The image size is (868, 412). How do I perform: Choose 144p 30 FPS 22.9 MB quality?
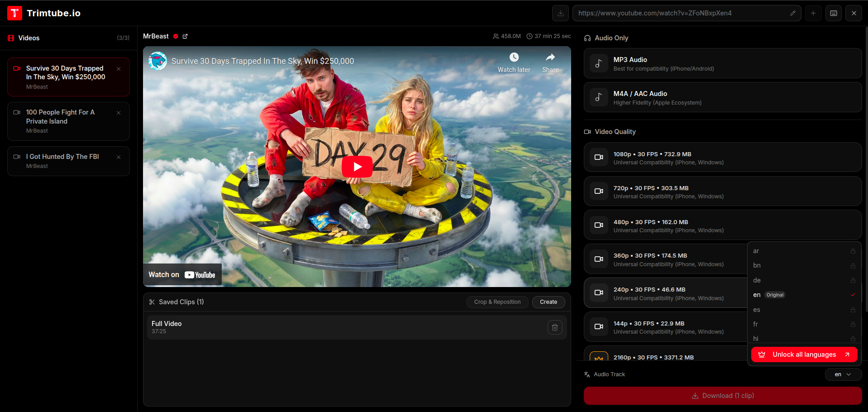tap(665, 327)
